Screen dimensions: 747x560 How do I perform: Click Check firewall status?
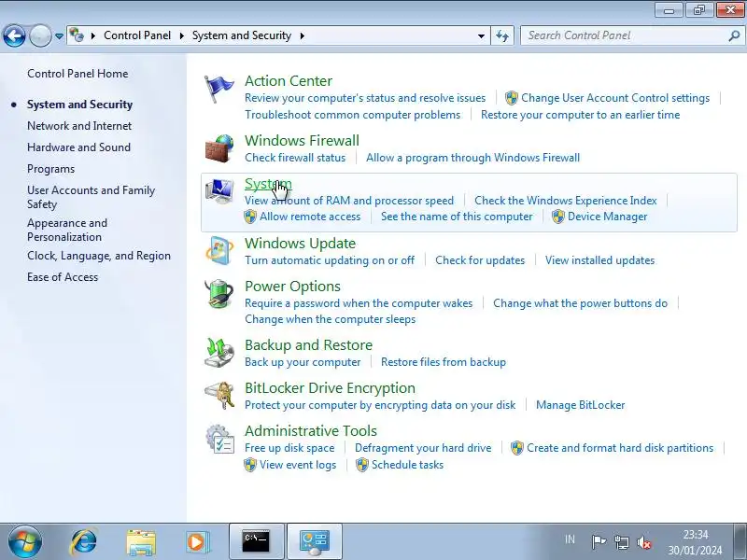pyautogui.click(x=295, y=158)
